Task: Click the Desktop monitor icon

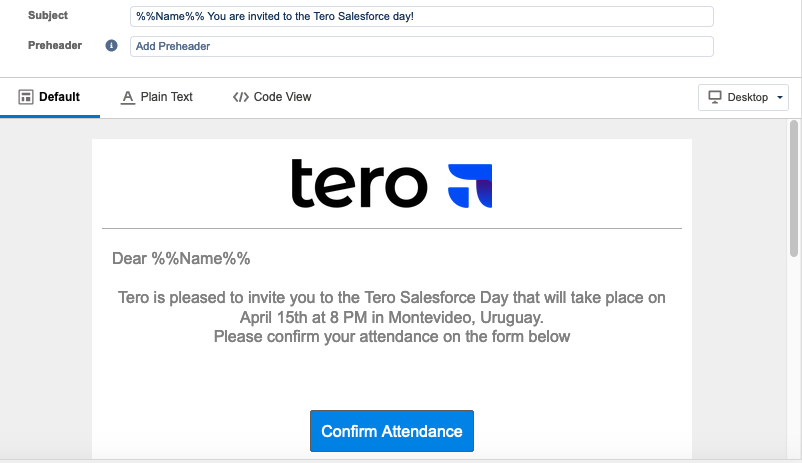Action: pos(715,97)
